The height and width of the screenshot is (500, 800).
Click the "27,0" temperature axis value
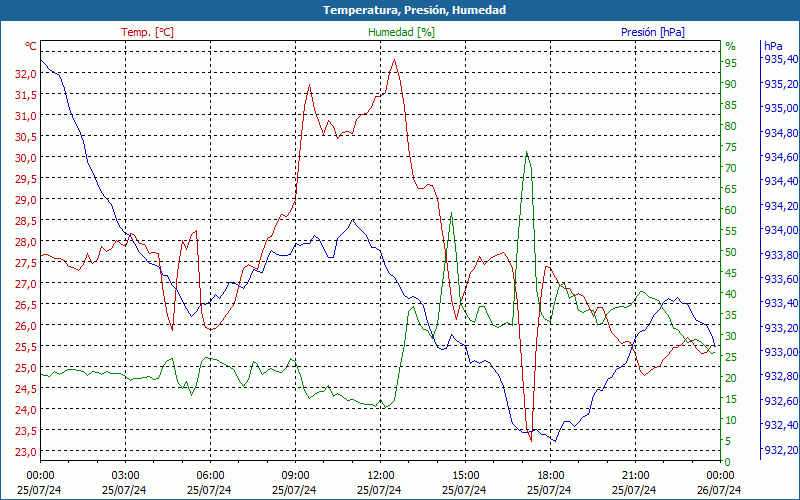click(26, 284)
